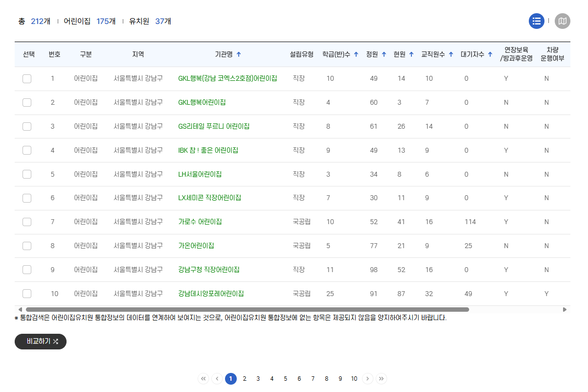Click left arrow of horizontal scrollbar

pos(20,309)
